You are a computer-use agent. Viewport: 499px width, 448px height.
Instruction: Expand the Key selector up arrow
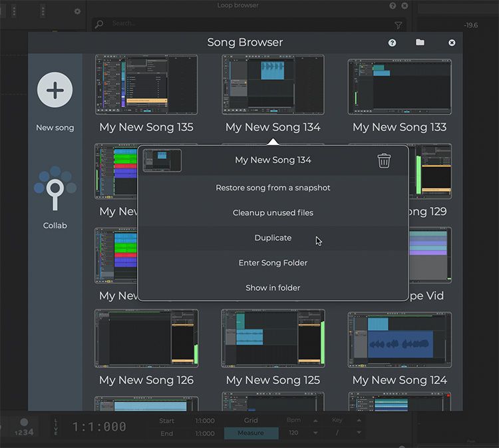pos(360,421)
